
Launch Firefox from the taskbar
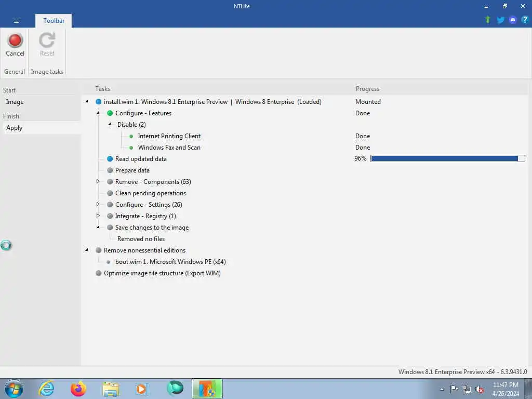pos(78,389)
